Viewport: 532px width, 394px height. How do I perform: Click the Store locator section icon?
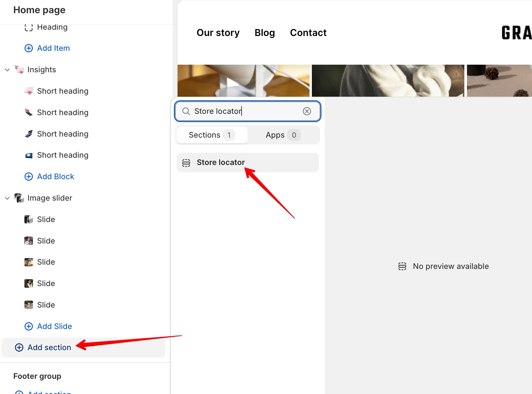(x=186, y=163)
